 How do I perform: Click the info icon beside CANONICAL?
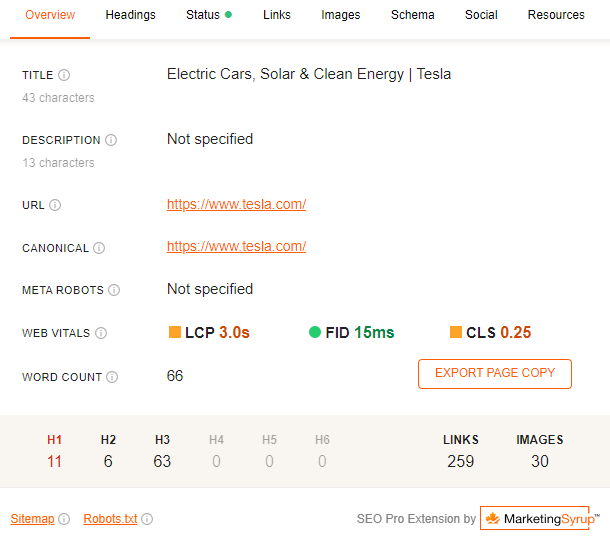tap(99, 248)
